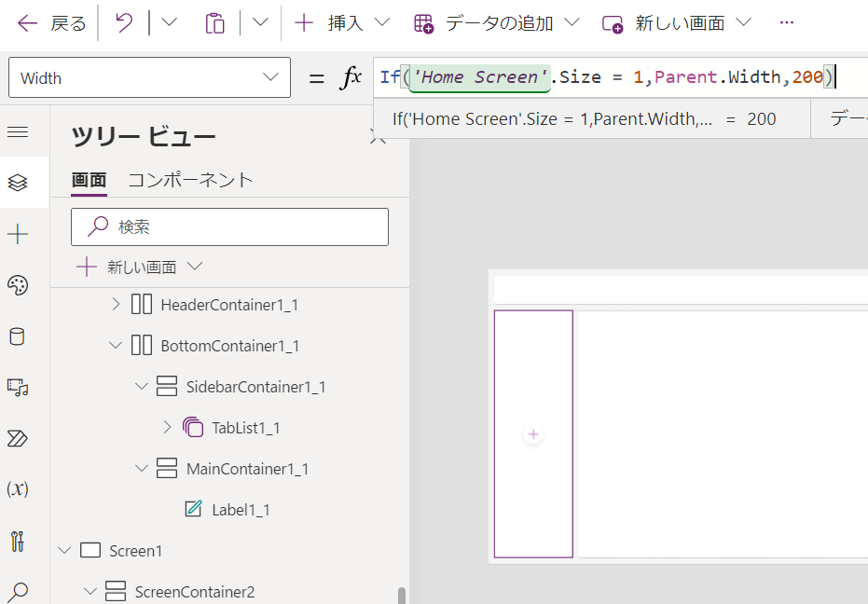This screenshot has height=604, width=868.
Task: Expand TabList1_1 node
Action: [x=167, y=427]
